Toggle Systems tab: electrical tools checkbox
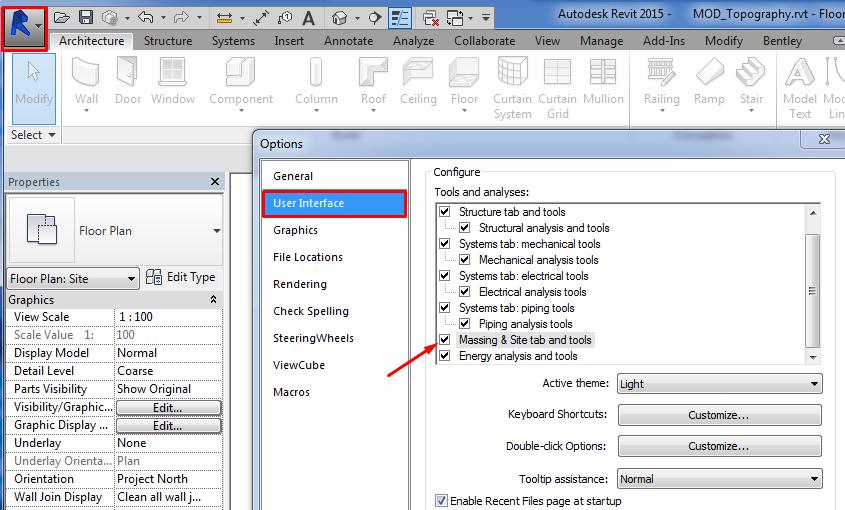The height and width of the screenshot is (510, 845). (445, 275)
